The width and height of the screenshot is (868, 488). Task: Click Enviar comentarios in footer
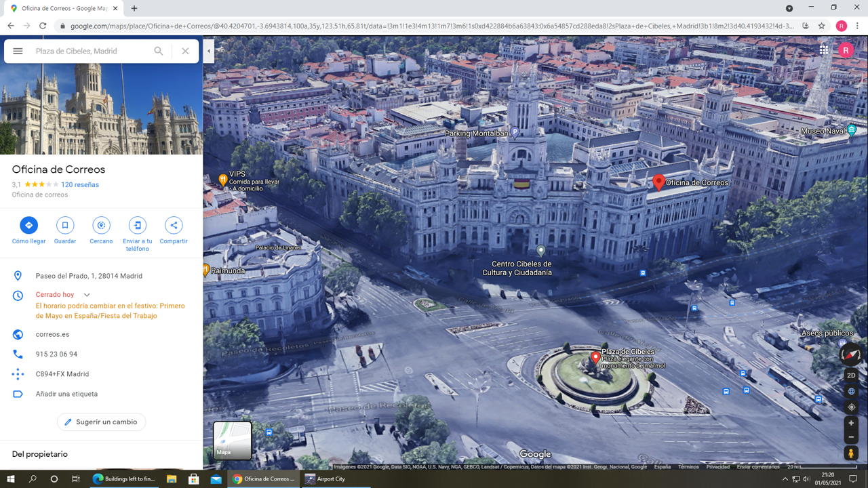coord(758,467)
